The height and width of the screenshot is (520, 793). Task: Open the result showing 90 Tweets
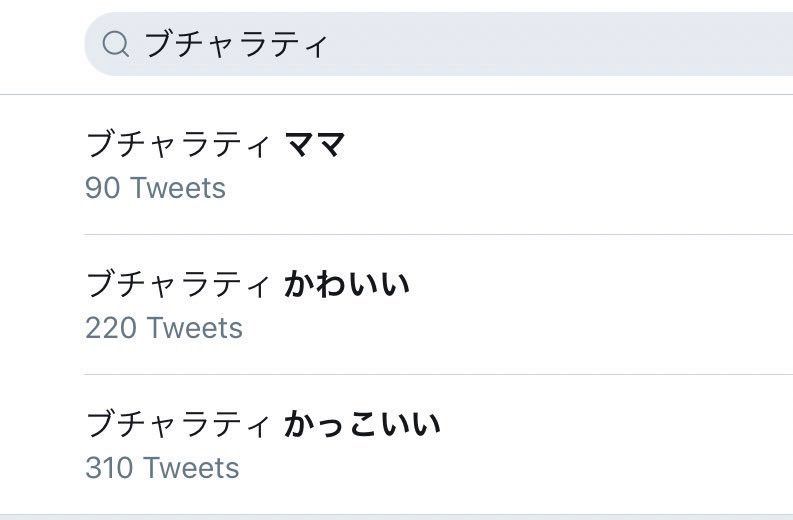click(155, 188)
